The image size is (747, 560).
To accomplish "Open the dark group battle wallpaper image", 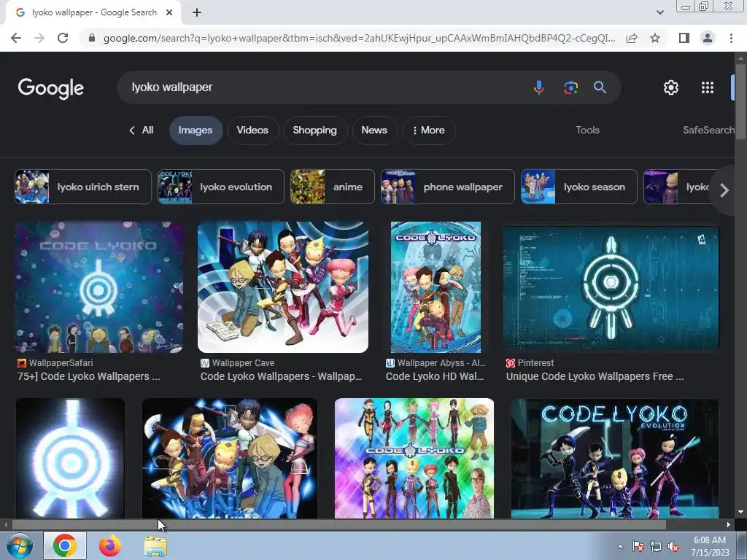I will (230, 459).
